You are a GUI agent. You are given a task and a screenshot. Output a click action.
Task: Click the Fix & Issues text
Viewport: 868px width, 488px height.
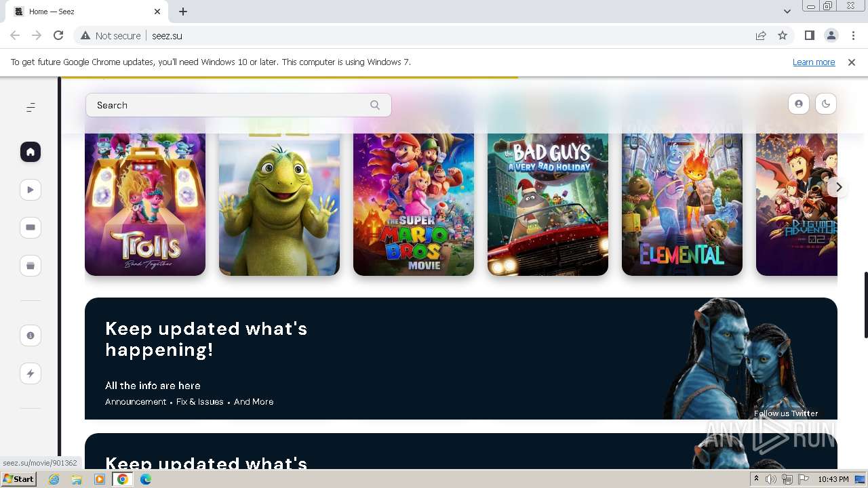point(200,402)
